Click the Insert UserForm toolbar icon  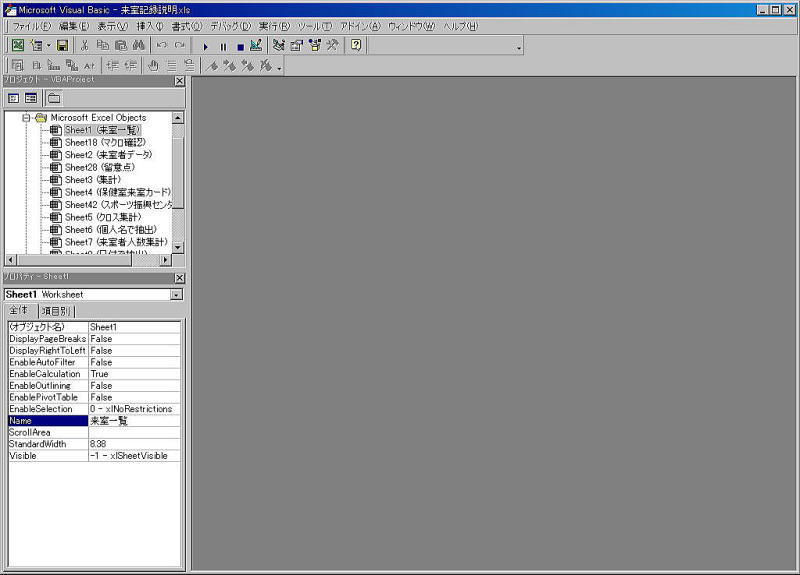[36, 45]
